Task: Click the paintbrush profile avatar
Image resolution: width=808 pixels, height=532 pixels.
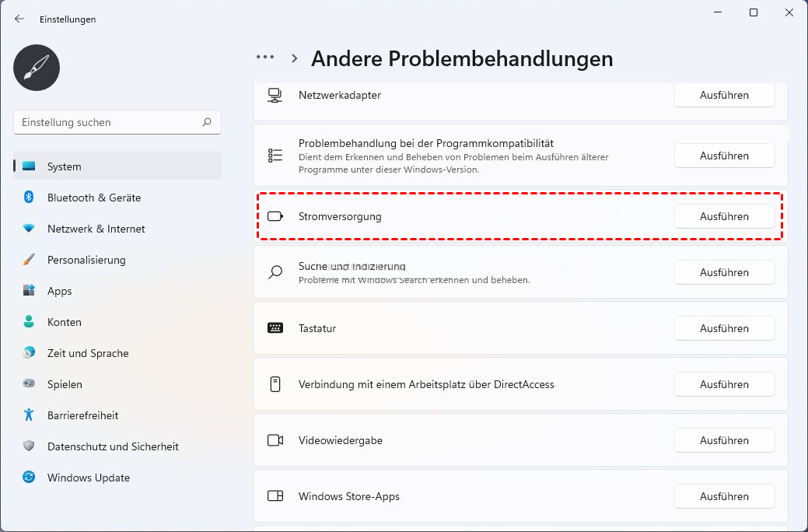Action: [37, 68]
